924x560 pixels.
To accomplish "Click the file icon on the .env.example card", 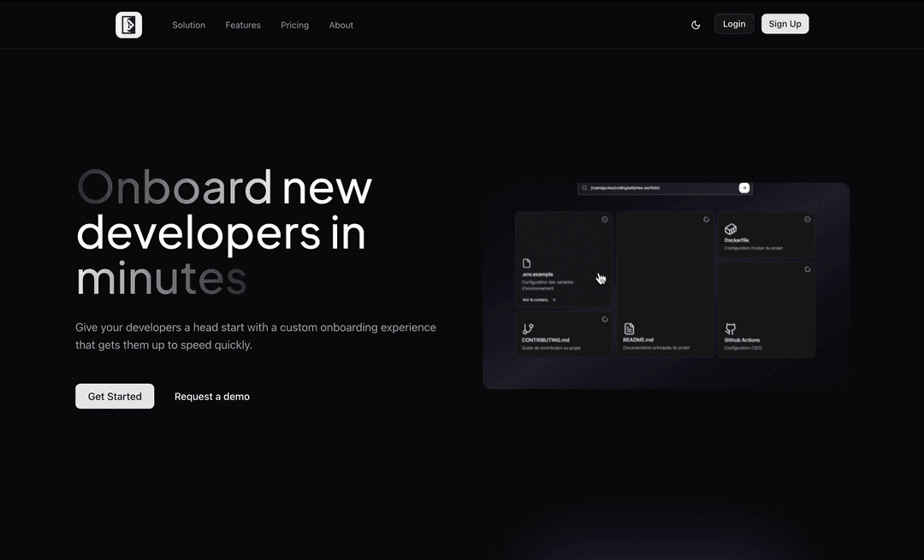I will pos(526,263).
